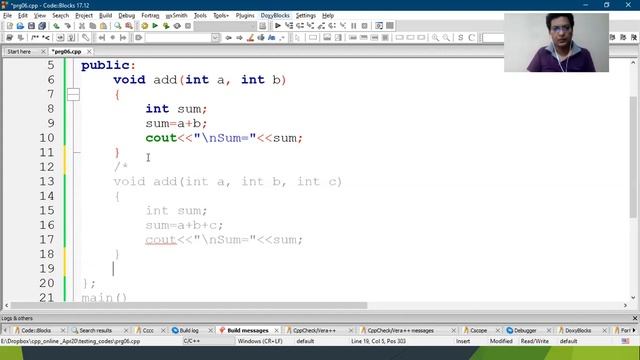Close the Logs & others panel
Viewport: 640px width, 360px height.
click(x=635, y=318)
